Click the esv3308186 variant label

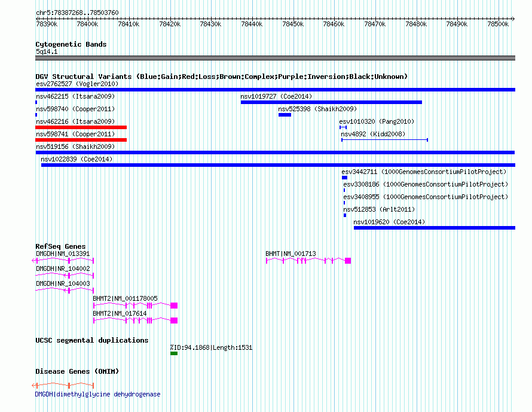(426, 184)
